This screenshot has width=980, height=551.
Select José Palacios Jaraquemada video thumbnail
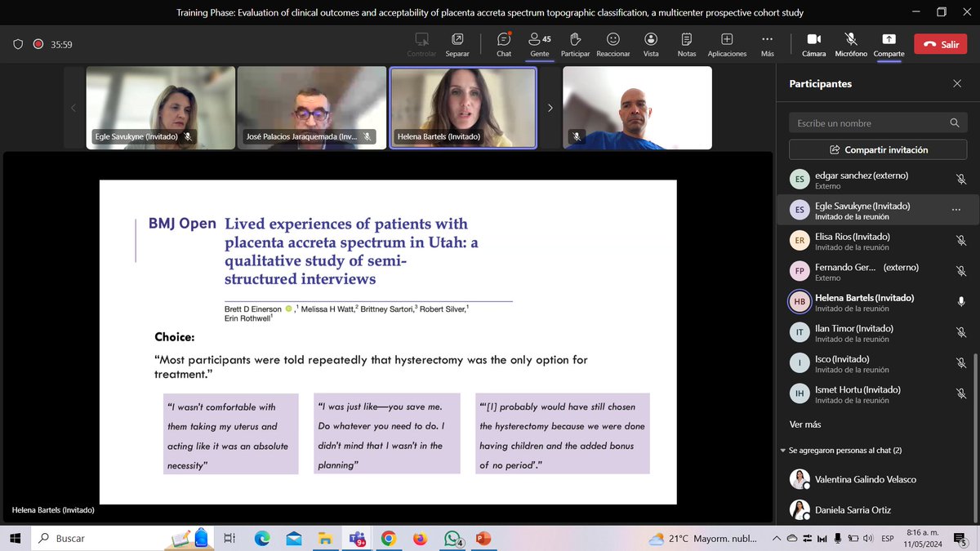point(312,108)
